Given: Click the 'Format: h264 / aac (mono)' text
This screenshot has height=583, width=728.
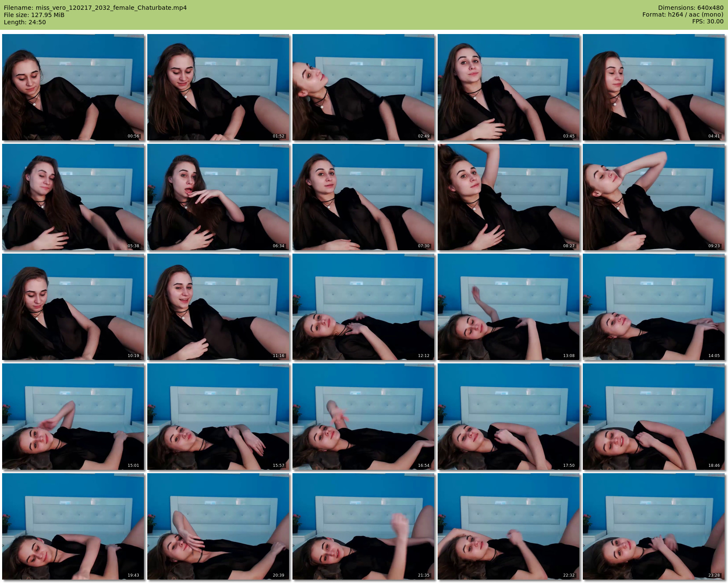Looking at the screenshot, I should coord(683,14).
